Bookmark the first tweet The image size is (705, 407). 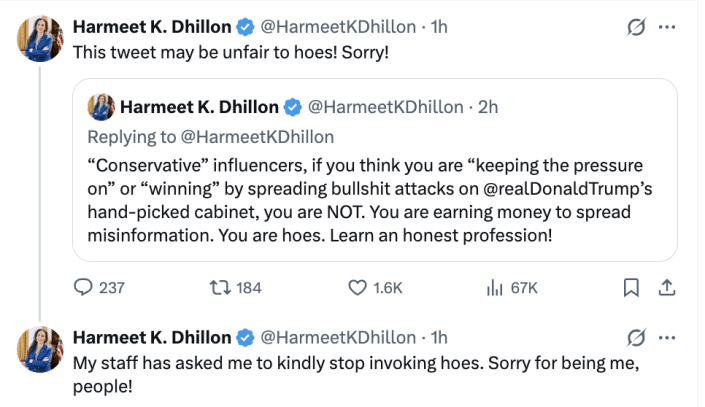point(631,288)
